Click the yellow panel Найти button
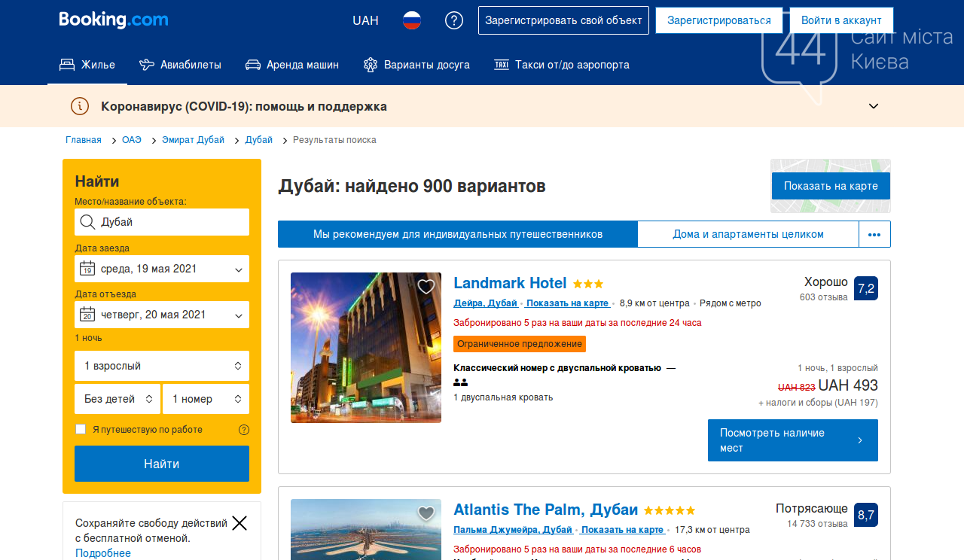964x560 pixels. pos(162,464)
